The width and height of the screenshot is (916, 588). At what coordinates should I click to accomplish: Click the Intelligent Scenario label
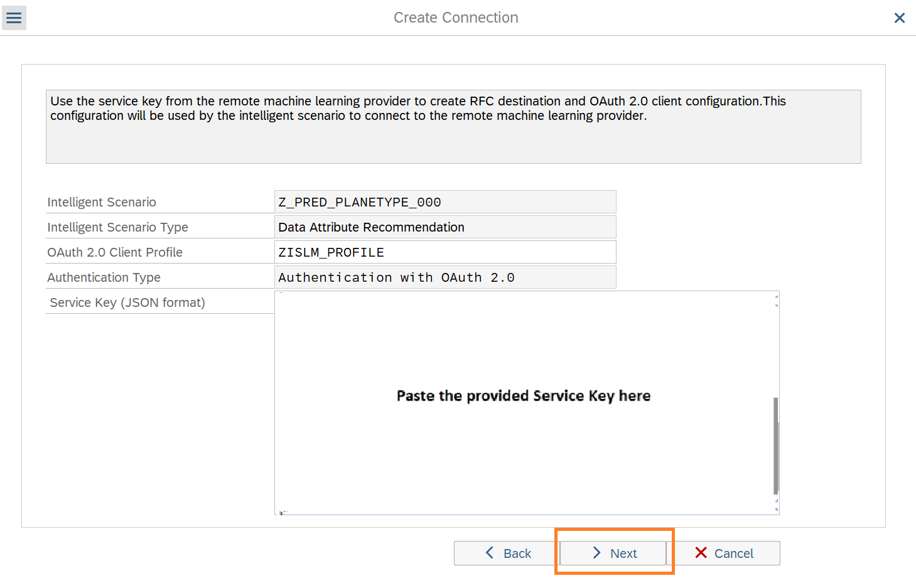click(102, 202)
